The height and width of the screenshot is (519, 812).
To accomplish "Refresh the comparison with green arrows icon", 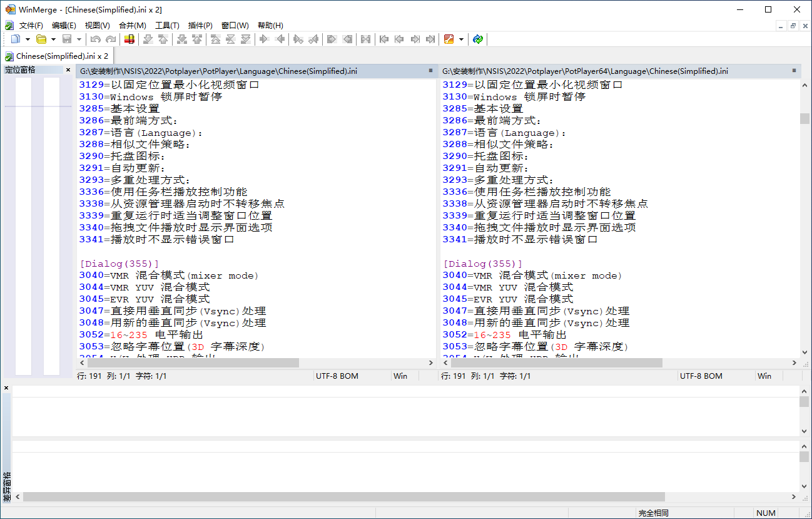I will click(x=478, y=39).
